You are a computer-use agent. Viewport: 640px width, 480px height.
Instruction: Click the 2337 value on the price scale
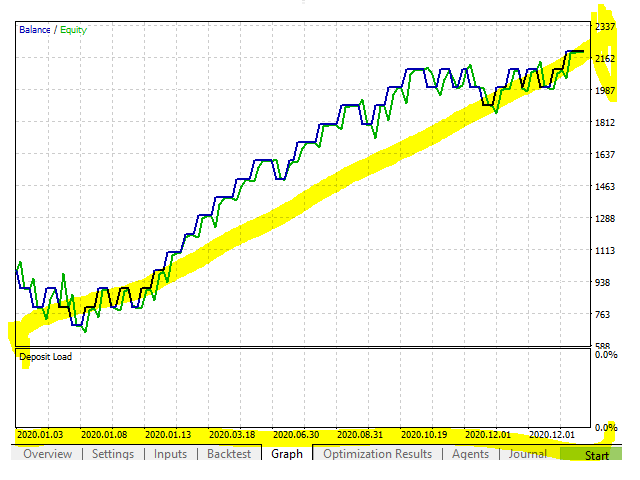(605, 27)
